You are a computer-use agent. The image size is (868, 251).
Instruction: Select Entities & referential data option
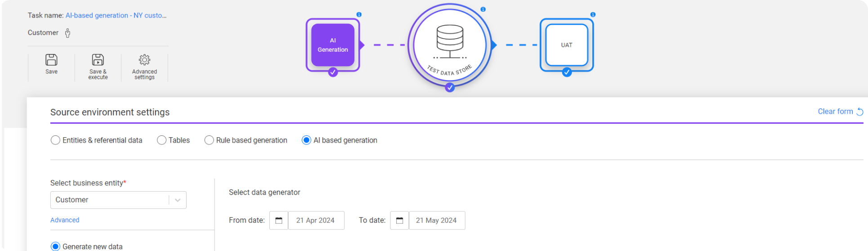(55, 140)
